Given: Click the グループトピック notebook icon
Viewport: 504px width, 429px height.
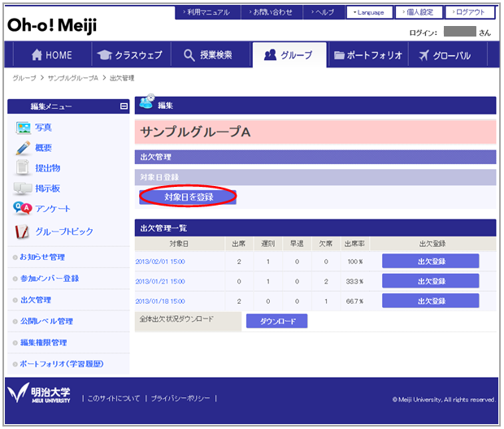Looking at the screenshot, I should pos(22,232).
